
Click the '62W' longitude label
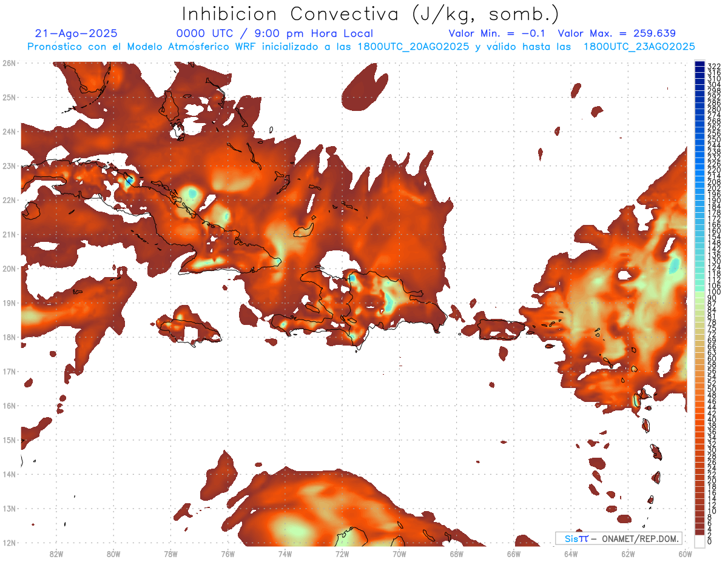coord(627,553)
